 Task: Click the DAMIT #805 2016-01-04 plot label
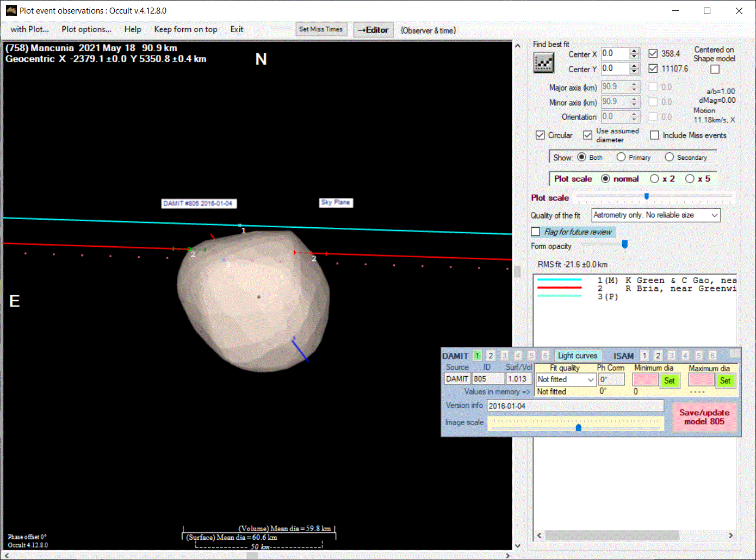click(x=199, y=203)
